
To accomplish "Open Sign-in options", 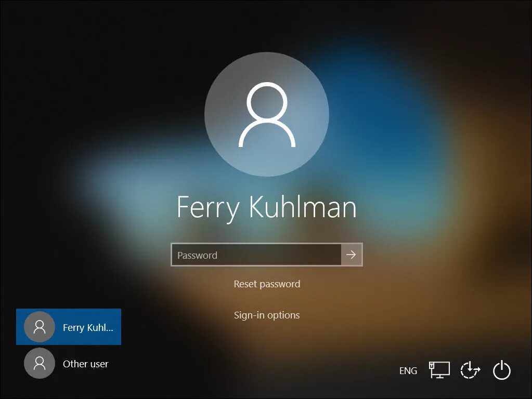I will point(267,315).
